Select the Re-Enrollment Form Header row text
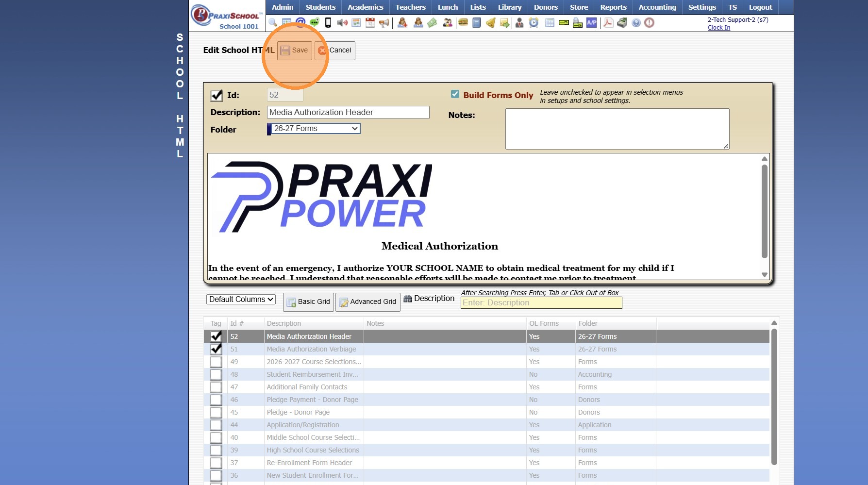 click(x=309, y=463)
